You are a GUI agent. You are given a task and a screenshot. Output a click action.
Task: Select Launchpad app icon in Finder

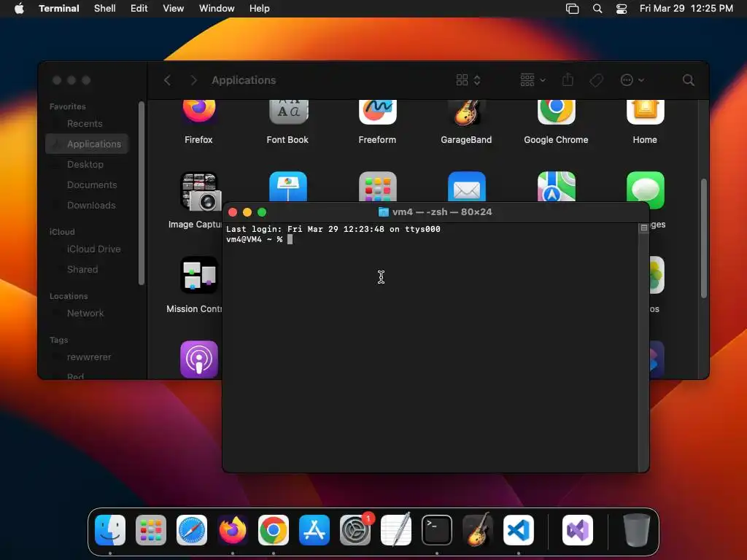pyautogui.click(x=377, y=187)
